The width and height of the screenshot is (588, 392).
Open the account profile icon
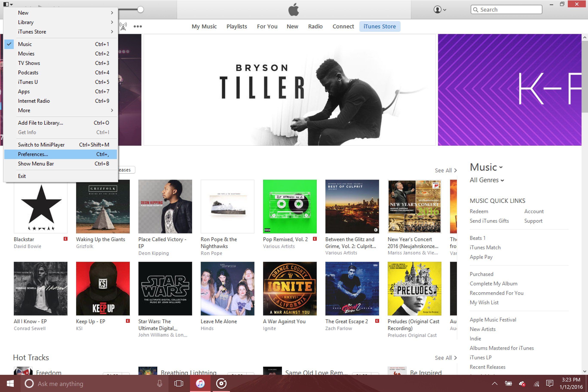click(439, 10)
